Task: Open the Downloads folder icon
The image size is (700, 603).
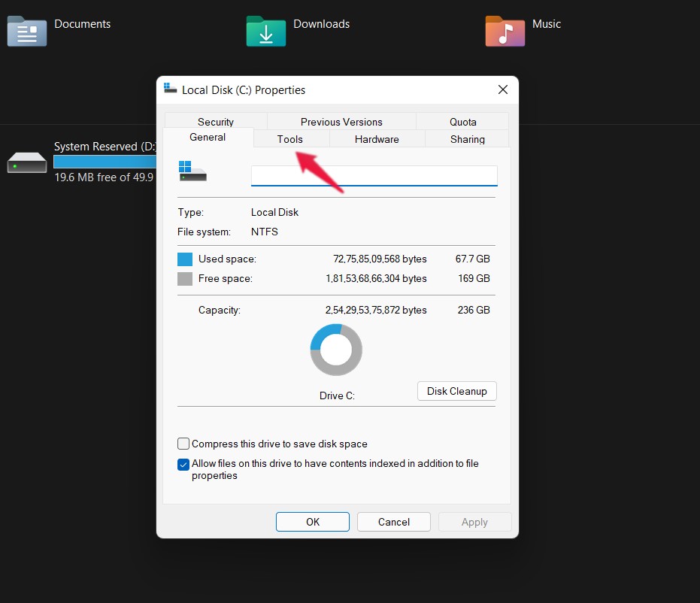Action: (x=266, y=32)
